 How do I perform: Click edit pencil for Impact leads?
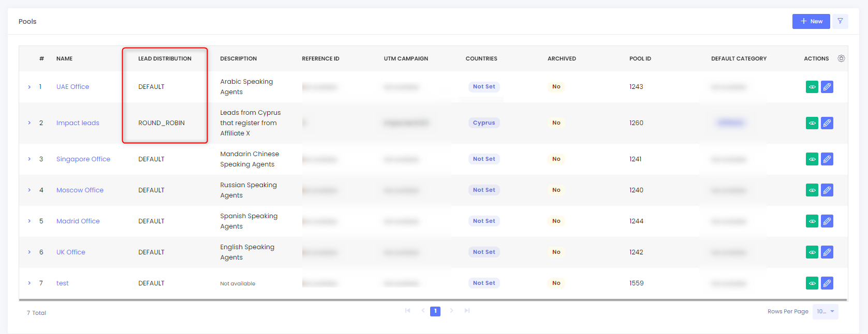click(827, 123)
